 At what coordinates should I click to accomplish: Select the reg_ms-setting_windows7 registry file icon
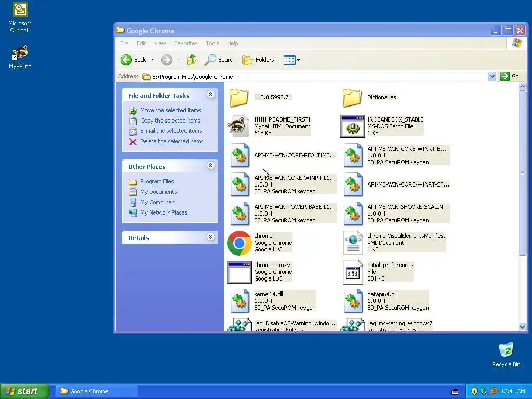(x=353, y=325)
